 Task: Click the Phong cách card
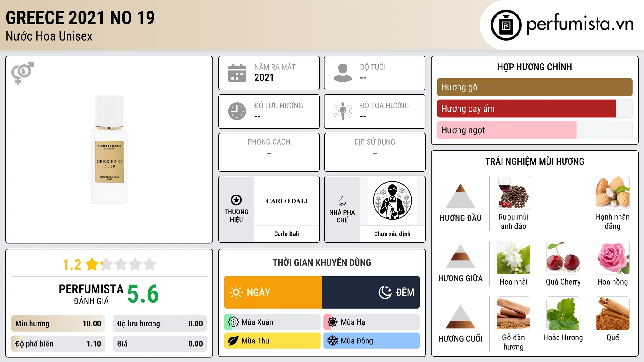(269, 152)
